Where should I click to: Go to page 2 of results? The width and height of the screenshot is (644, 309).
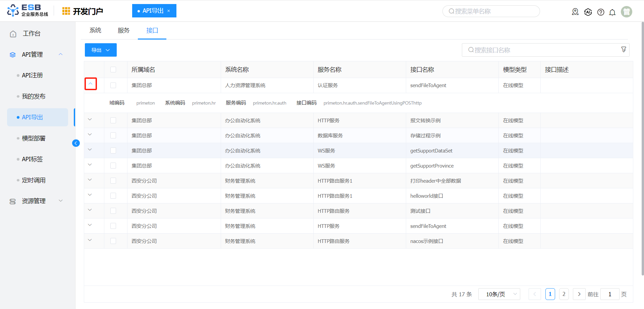tap(564, 294)
